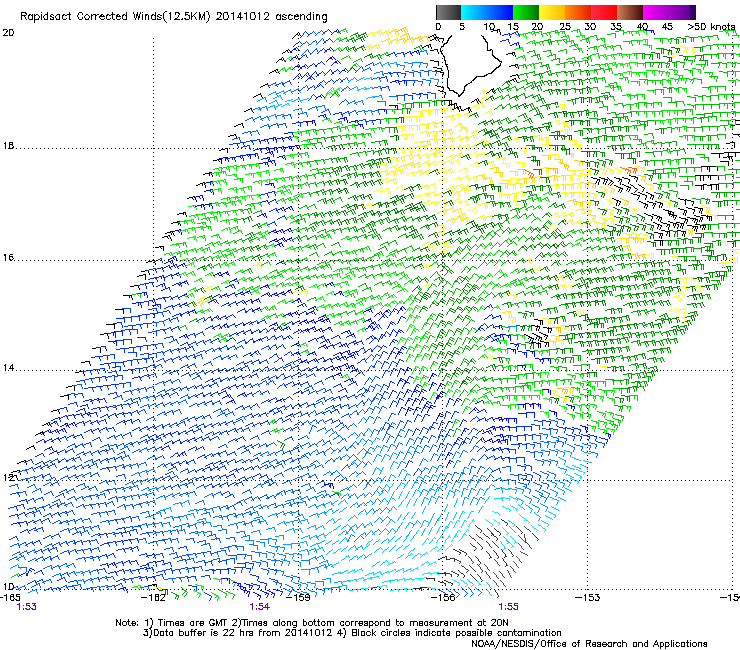Click the gray 0-5 knots color swatch
Viewport: 740px width, 650px height.
448,12
